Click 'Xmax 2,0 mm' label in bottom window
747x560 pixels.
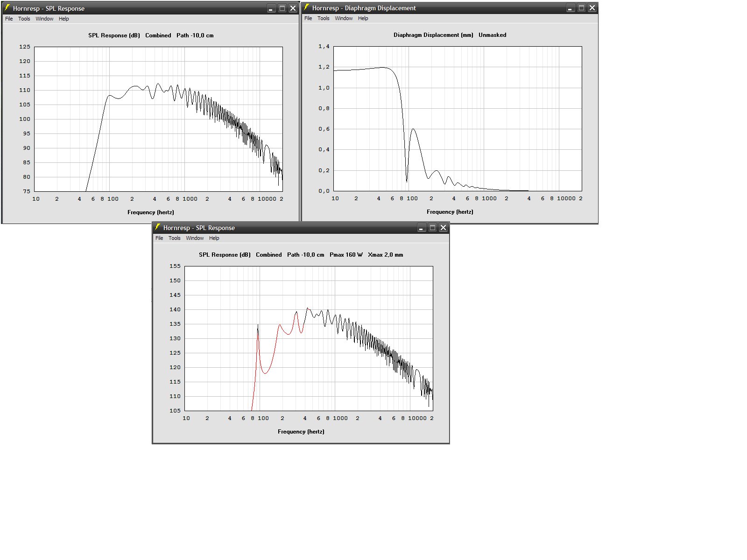[386, 255]
